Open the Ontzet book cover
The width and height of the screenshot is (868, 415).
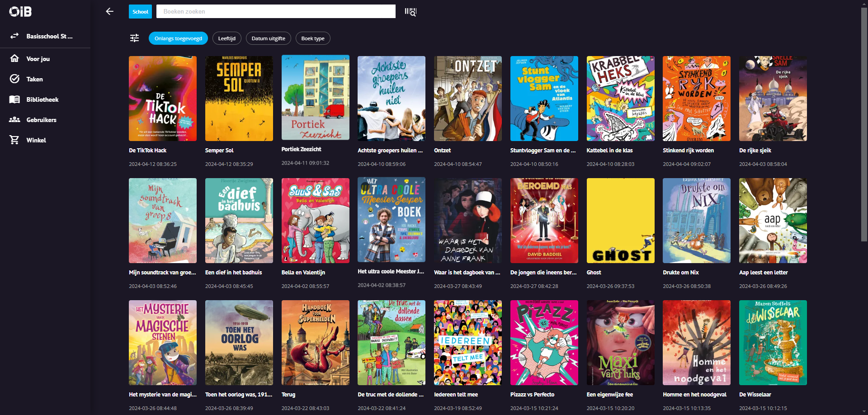(x=468, y=99)
